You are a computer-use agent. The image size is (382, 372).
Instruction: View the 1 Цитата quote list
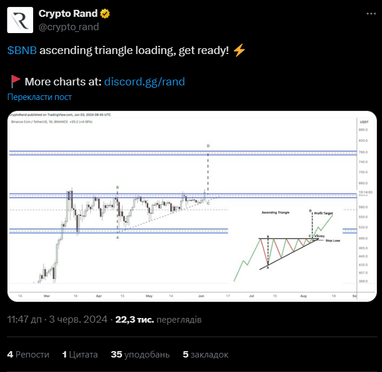coord(80,354)
